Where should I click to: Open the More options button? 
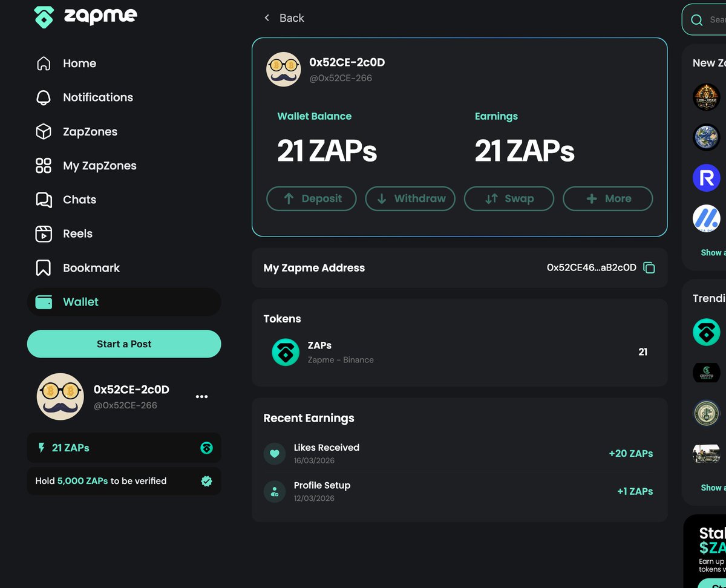coord(608,198)
